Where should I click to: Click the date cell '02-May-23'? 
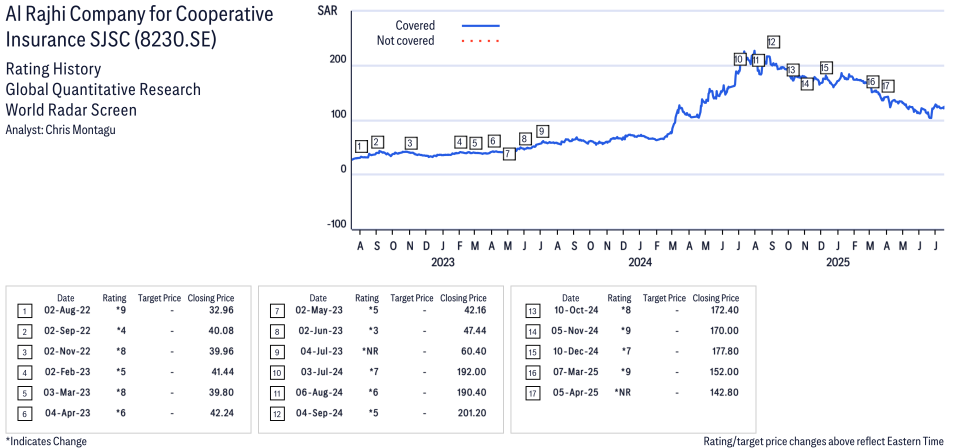[x=319, y=311]
